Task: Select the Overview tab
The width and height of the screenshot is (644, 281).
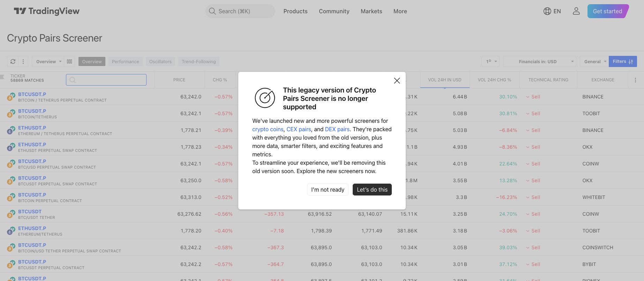Action: [x=92, y=61]
